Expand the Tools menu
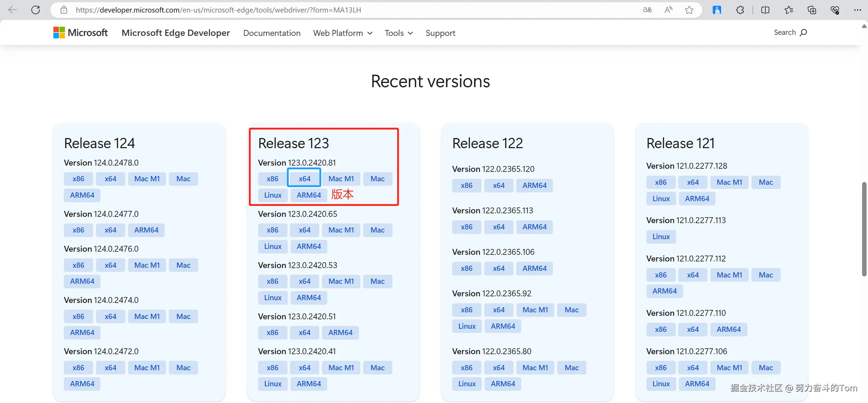The width and height of the screenshot is (868, 403). [x=399, y=33]
